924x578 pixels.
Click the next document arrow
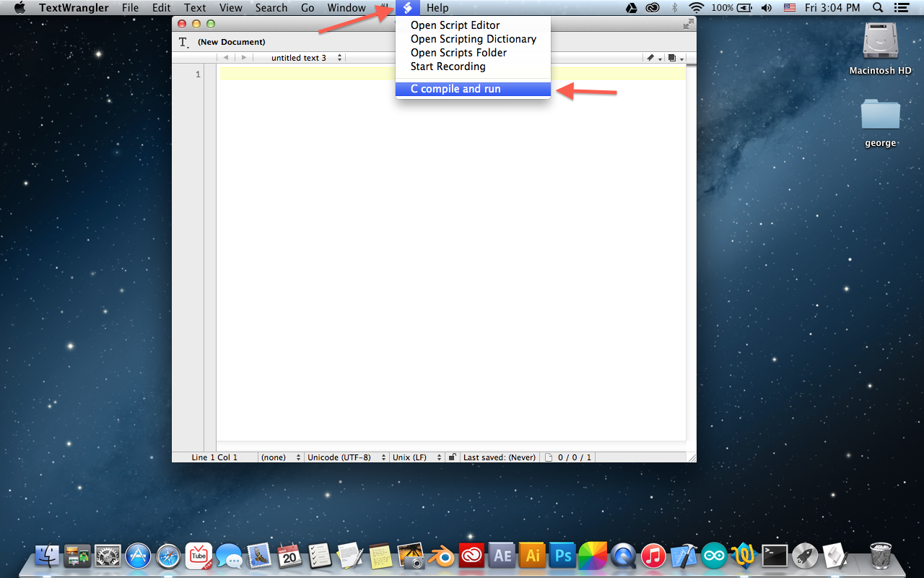244,58
